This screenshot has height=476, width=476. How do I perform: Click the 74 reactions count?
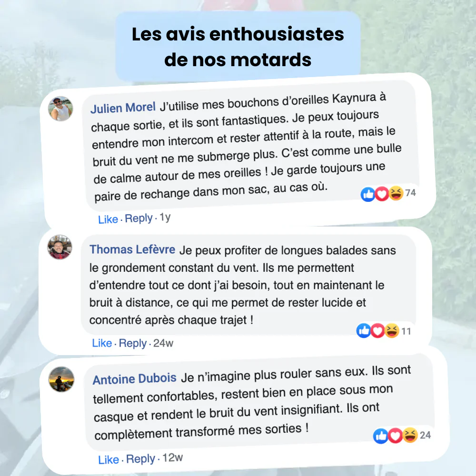(x=410, y=192)
